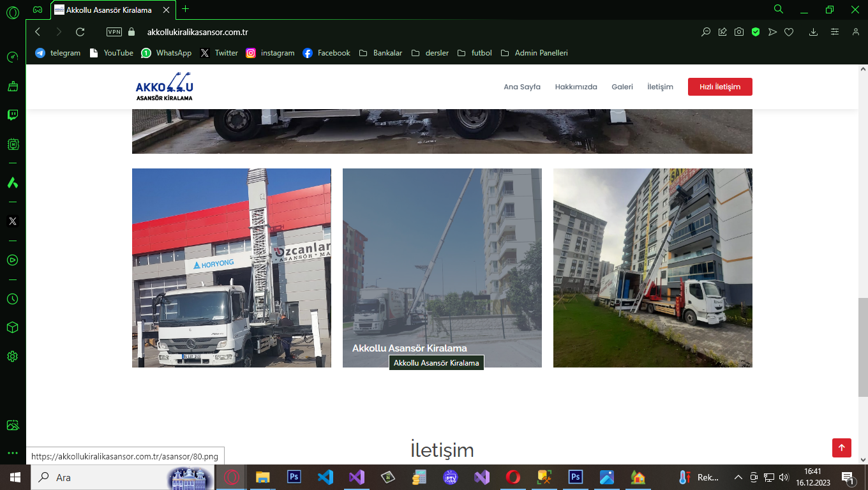Show hidden icons in the system tray
This screenshot has height=490, width=868.
(738, 477)
